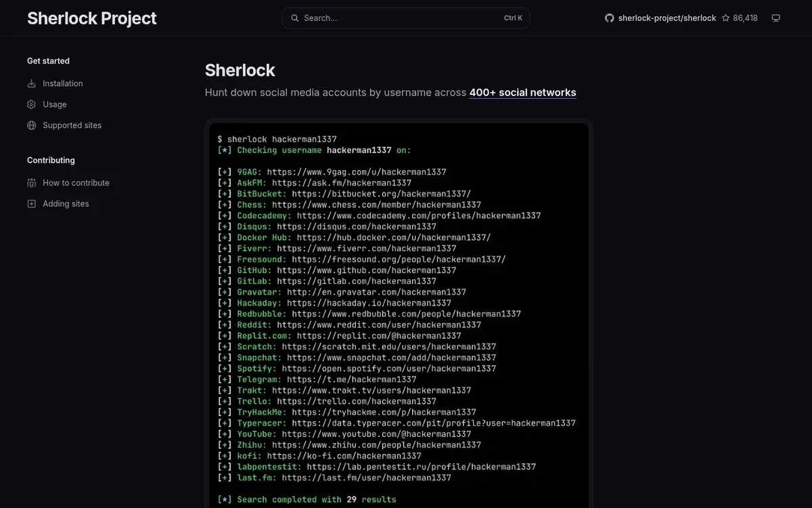This screenshot has height=508, width=812.
Task: Click the 9GAG result line
Action: (332, 172)
